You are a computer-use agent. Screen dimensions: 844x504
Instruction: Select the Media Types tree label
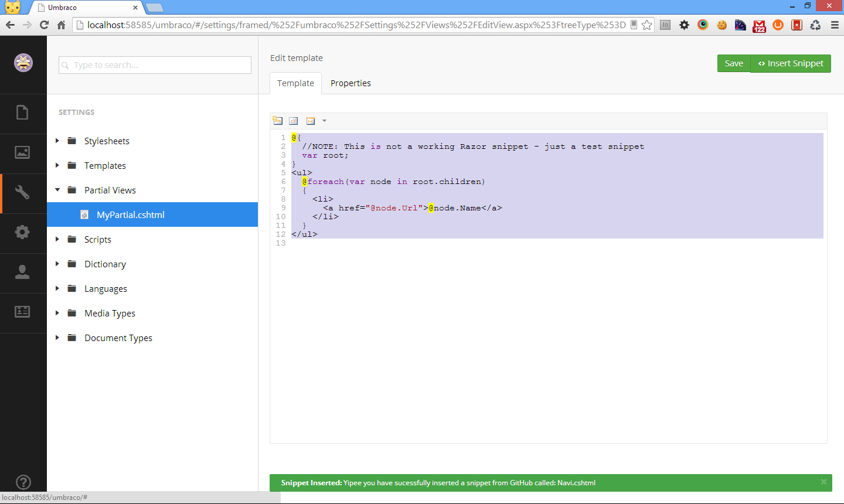[110, 314]
